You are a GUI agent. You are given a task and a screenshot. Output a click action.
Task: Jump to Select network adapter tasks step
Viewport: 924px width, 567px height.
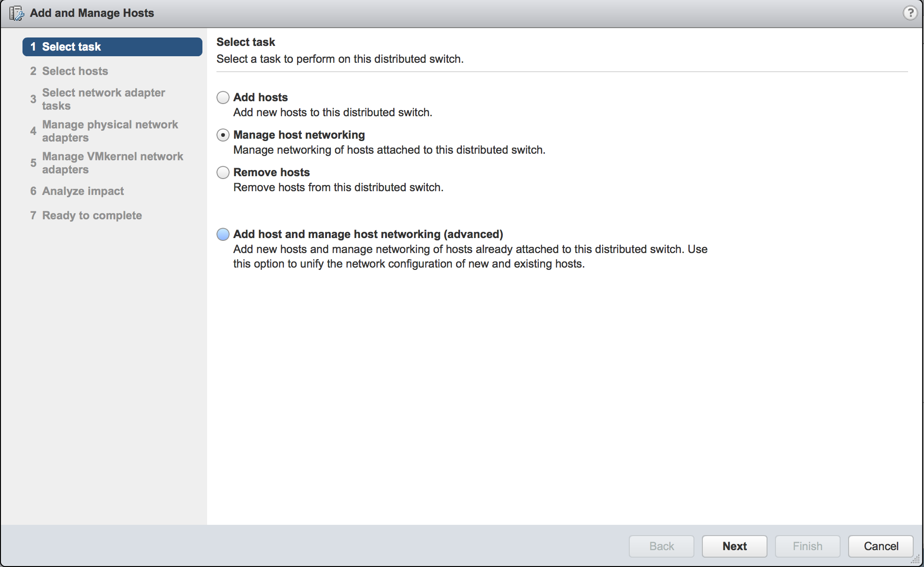point(97,99)
